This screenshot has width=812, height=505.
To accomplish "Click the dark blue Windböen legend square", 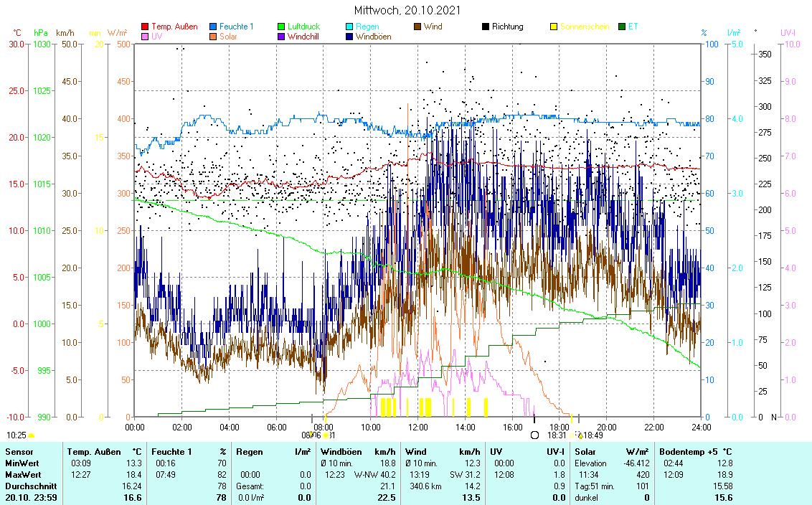I will coord(350,37).
